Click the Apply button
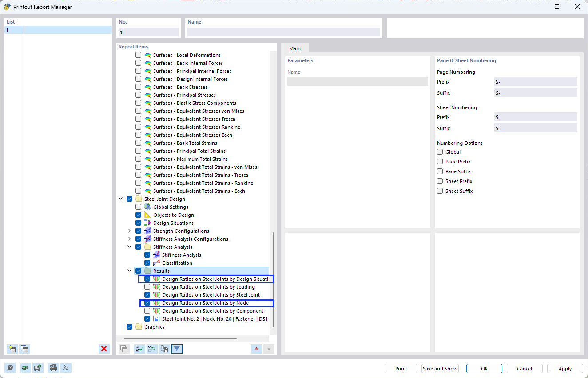The height and width of the screenshot is (378, 588). click(x=565, y=369)
